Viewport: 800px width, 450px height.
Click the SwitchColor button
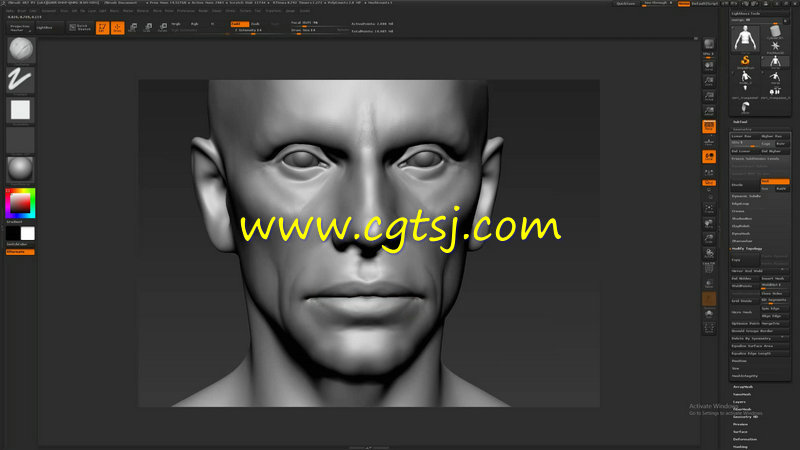[20, 244]
